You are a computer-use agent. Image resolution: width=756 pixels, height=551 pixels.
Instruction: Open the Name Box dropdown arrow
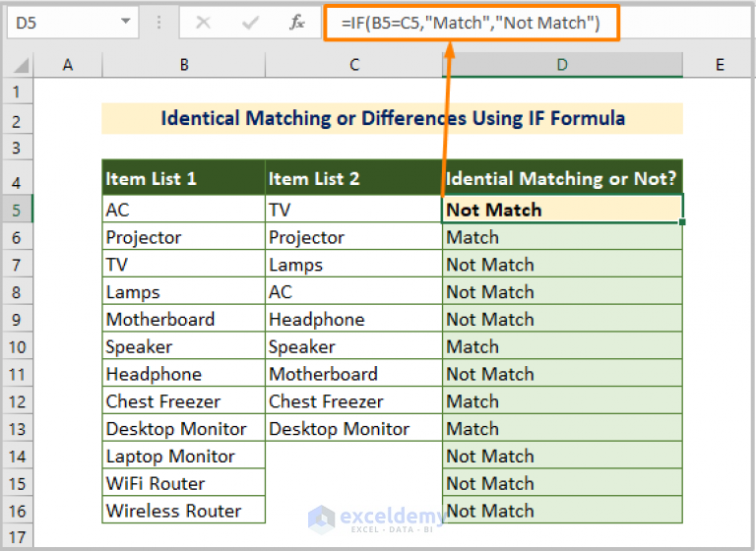click(x=125, y=22)
